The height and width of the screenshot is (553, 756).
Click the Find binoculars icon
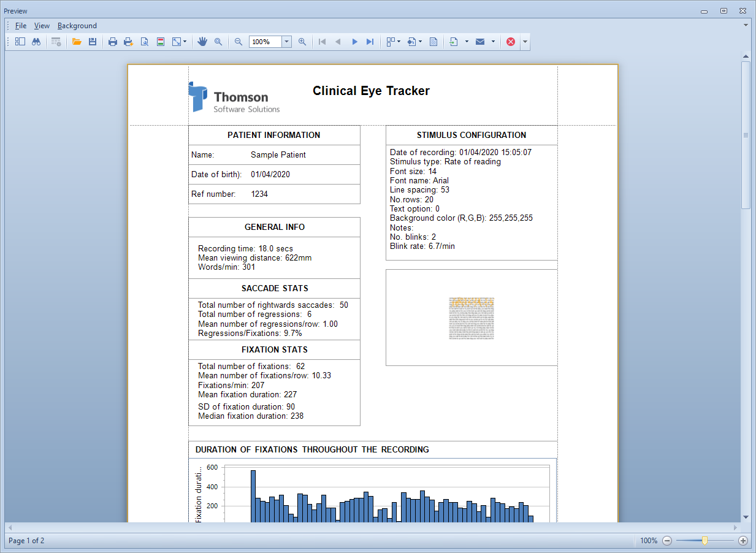point(36,42)
